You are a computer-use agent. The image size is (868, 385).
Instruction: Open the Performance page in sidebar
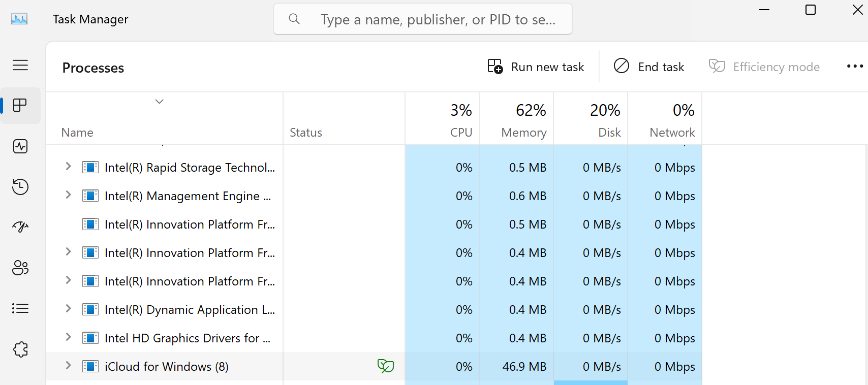pos(20,146)
